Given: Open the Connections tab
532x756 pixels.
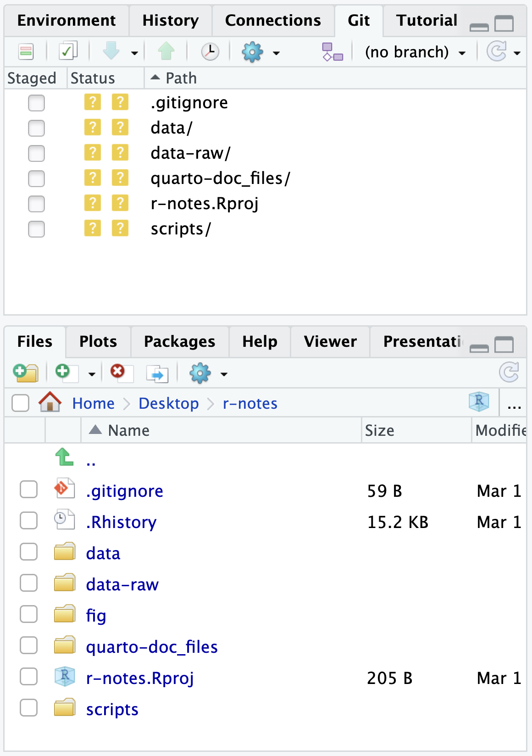Looking at the screenshot, I should [273, 20].
